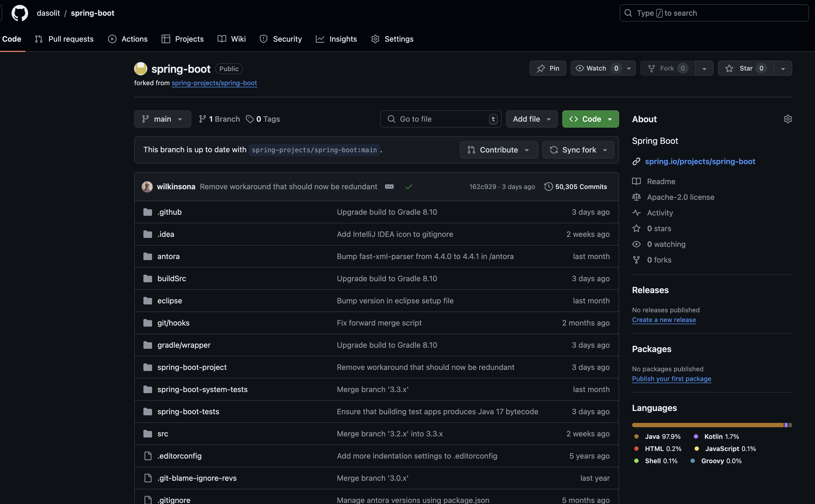Click the Java language bar segment
This screenshot has width=815, height=504.
coord(707,425)
